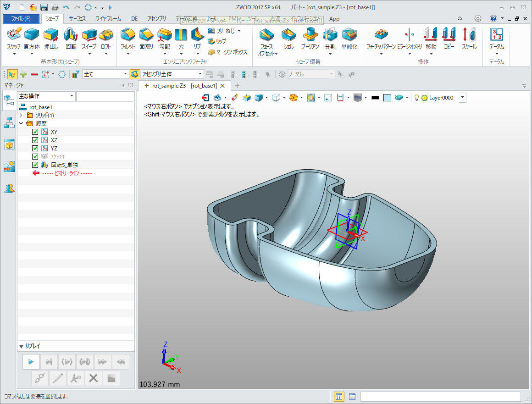Select the ミラージオメトリ tool
532x404 pixels.
pos(410,39)
